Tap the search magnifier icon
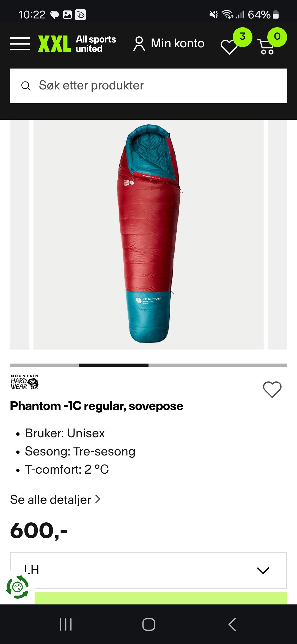The height and width of the screenshot is (644, 297). click(26, 86)
